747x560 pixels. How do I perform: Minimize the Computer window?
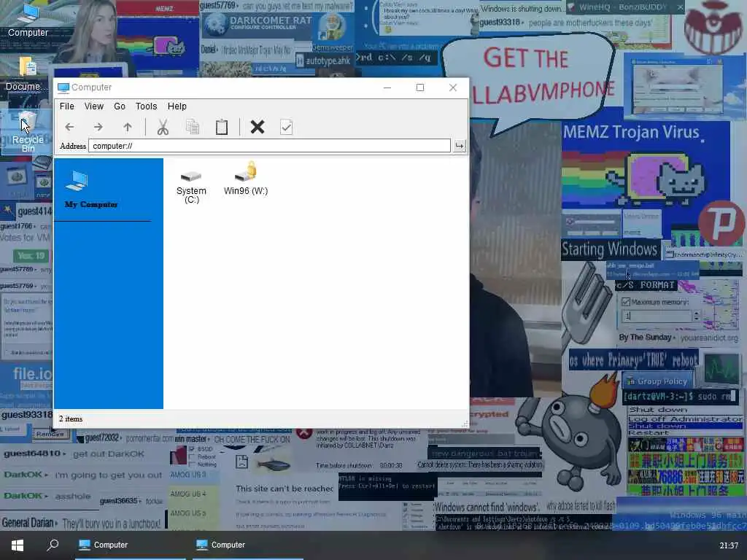click(387, 87)
